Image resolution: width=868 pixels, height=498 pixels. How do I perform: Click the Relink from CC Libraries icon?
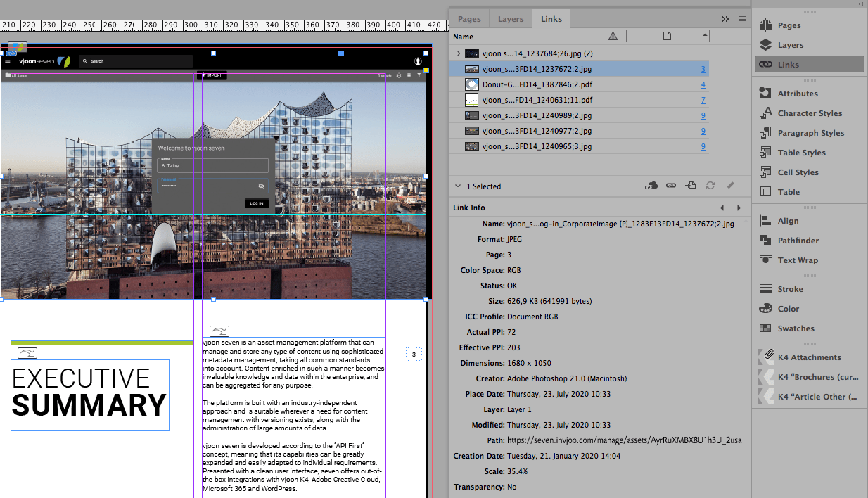(x=651, y=186)
